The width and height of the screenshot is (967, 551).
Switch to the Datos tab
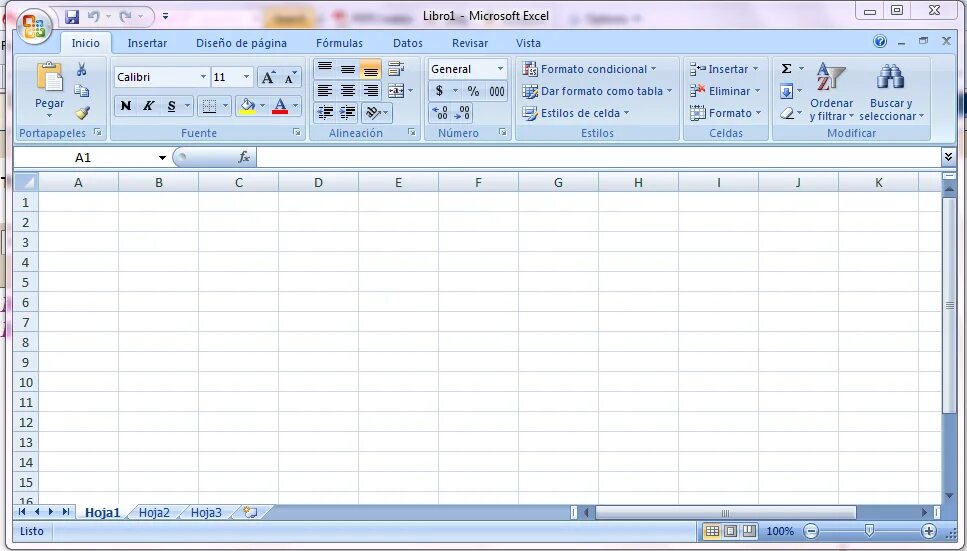[408, 43]
